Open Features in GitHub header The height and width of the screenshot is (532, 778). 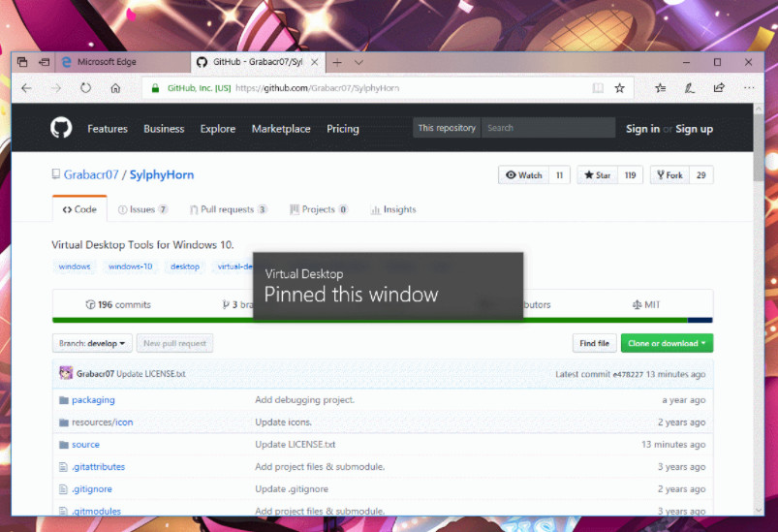108,129
